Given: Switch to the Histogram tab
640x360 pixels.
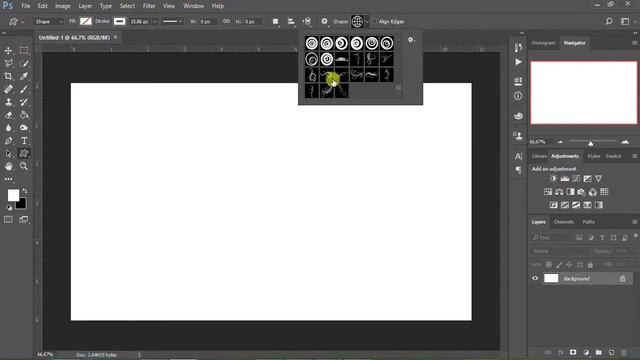Looking at the screenshot, I should point(543,43).
